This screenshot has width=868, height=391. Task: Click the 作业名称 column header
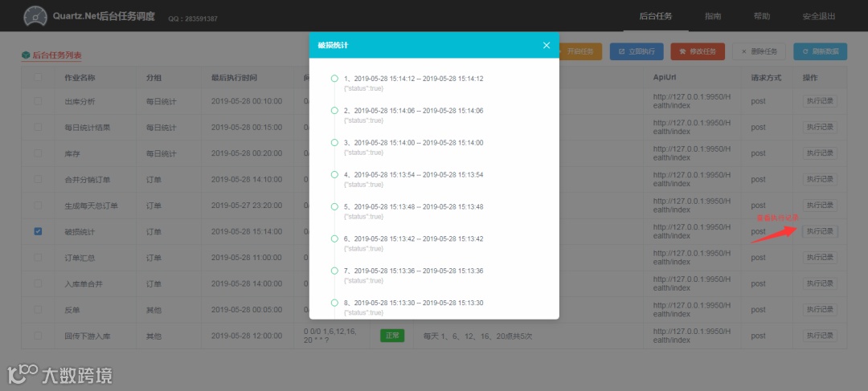[80, 77]
